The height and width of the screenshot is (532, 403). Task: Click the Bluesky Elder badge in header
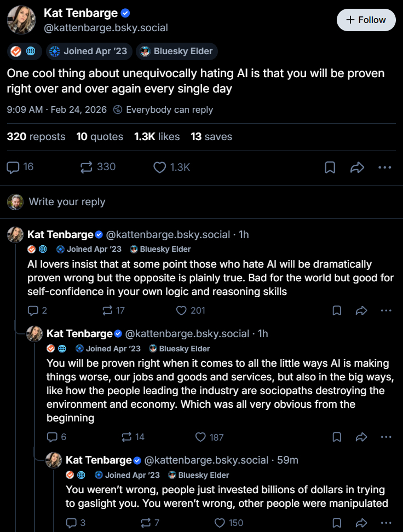click(177, 51)
